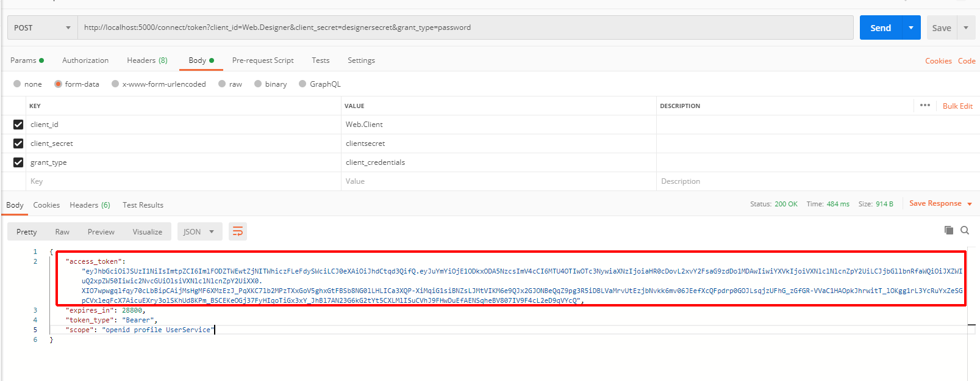Open the request Headers (8) tab

[x=147, y=60]
